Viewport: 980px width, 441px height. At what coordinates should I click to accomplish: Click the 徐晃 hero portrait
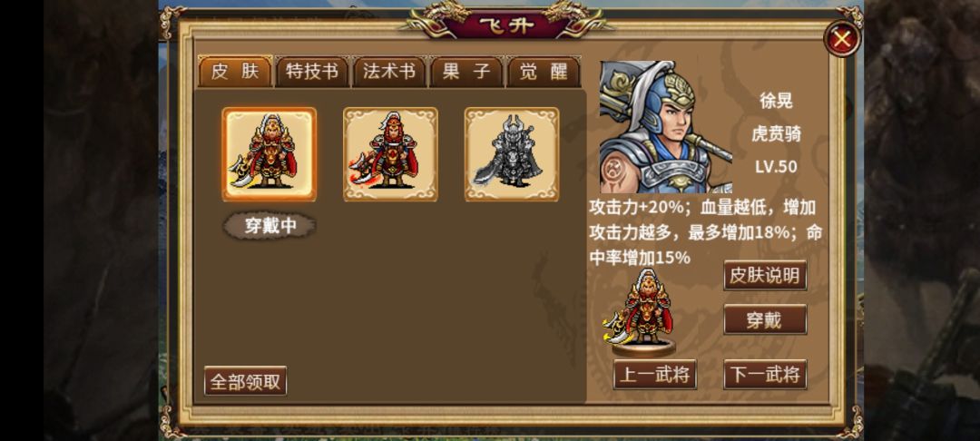[x=666, y=127]
